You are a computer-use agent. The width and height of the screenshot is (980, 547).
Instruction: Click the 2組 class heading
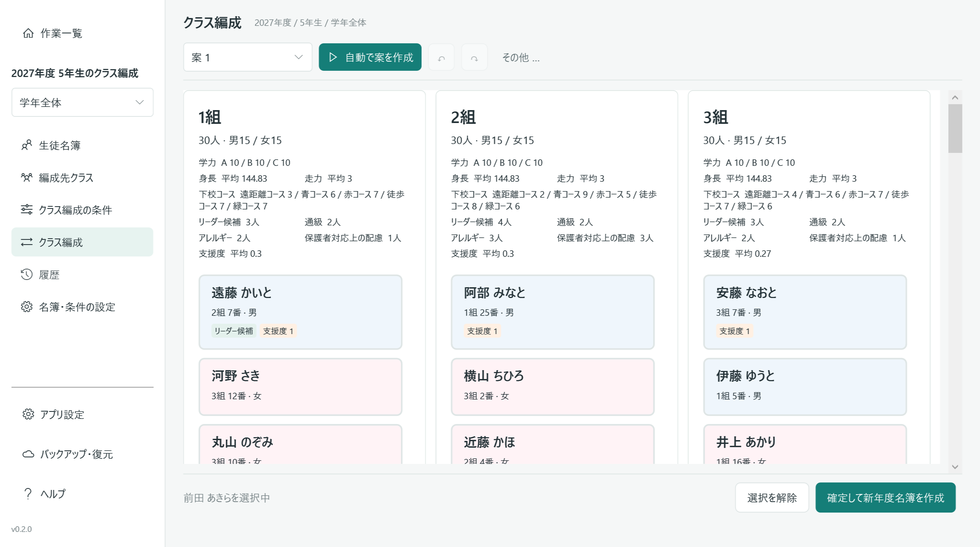463,117
